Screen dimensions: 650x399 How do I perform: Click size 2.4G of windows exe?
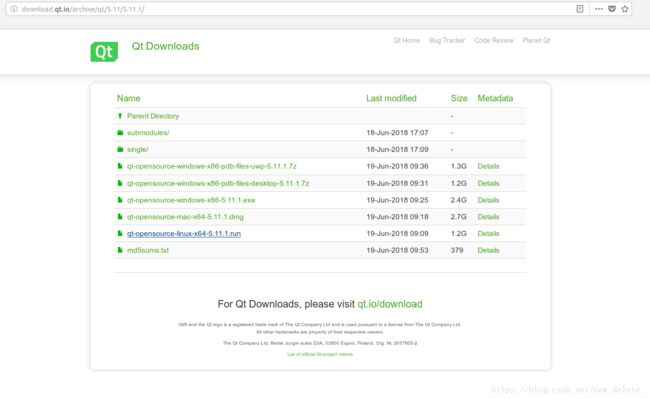tap(458, 200)
